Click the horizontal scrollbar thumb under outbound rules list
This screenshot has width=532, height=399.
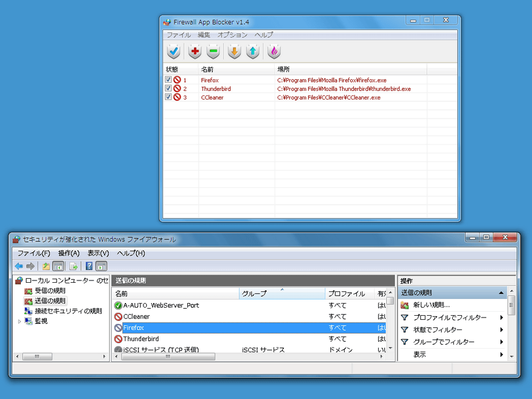coord(168,357)
